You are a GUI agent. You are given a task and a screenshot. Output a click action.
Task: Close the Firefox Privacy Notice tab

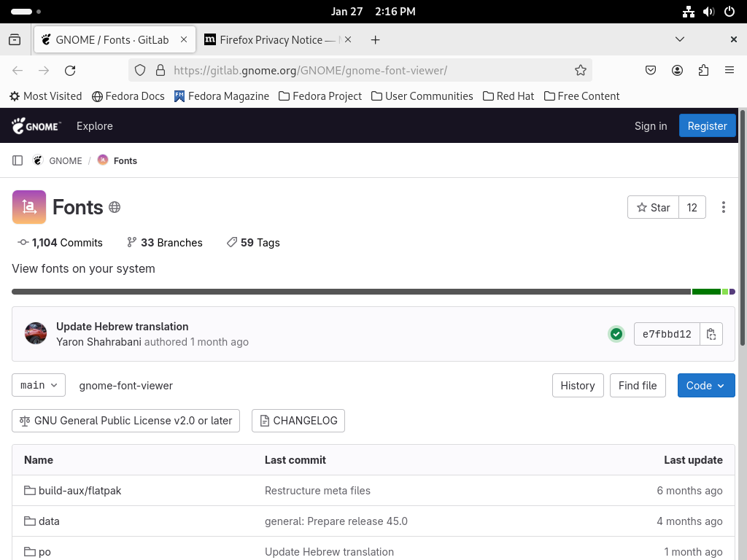(348, 39)
